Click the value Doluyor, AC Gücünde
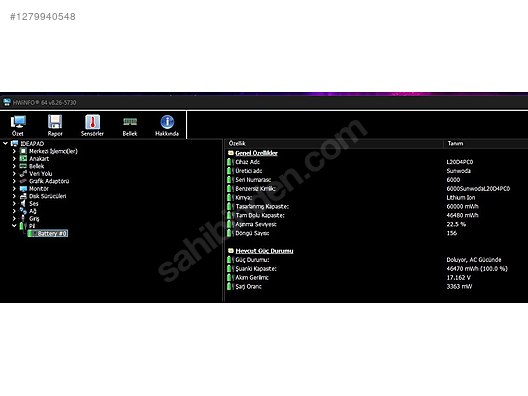528x396 pixels. pos(474,260)
